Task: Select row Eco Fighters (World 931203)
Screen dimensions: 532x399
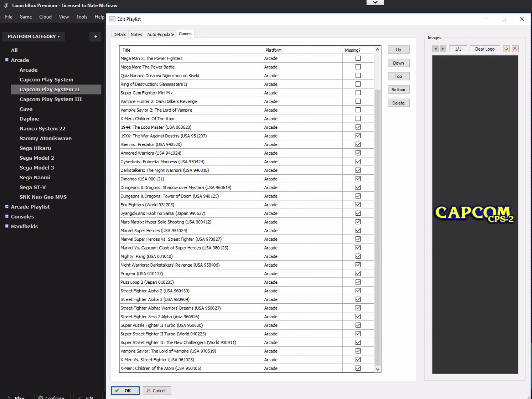Action: click(x=247, y=204)
